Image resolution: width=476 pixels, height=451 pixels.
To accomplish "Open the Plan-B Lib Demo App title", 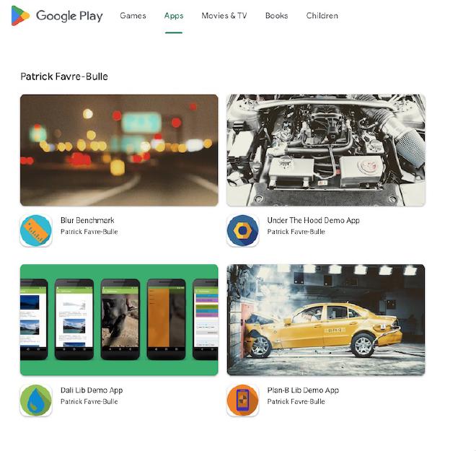I will tap(303, 390).
